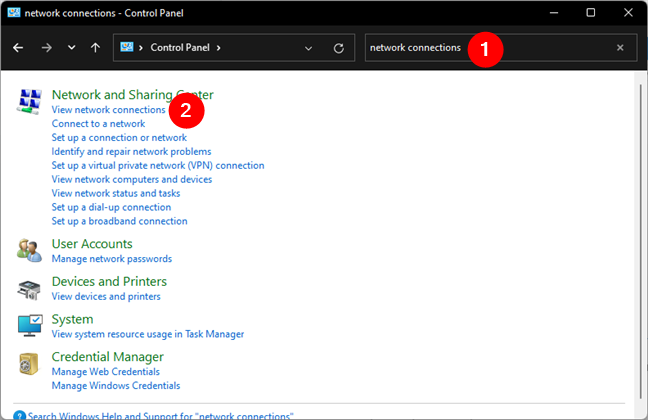Minimize the Control Panel window
Image resolution: width=648 pixels, height=420 pixels.
coord(554,13)
